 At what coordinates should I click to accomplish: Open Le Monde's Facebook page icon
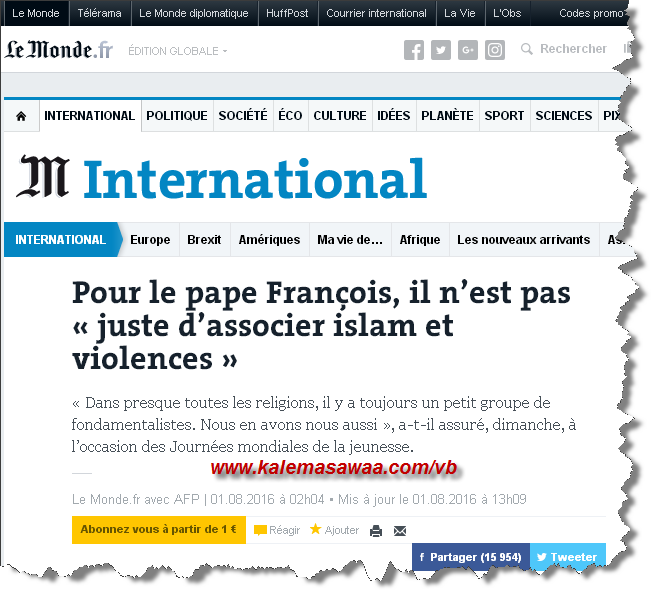coord(414,50)
